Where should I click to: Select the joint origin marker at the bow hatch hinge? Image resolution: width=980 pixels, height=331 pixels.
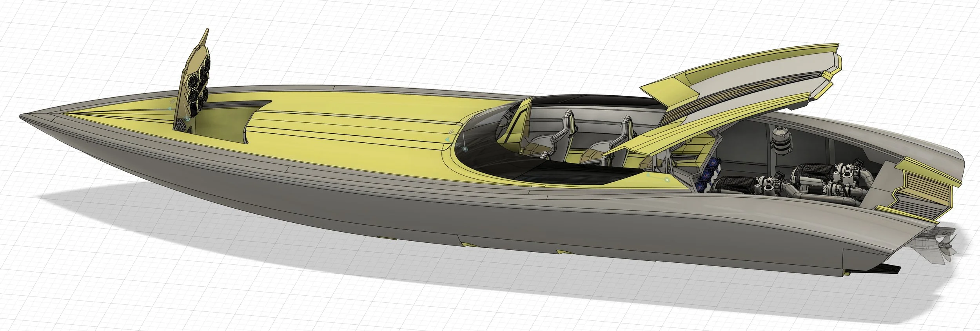pos(187,118)
